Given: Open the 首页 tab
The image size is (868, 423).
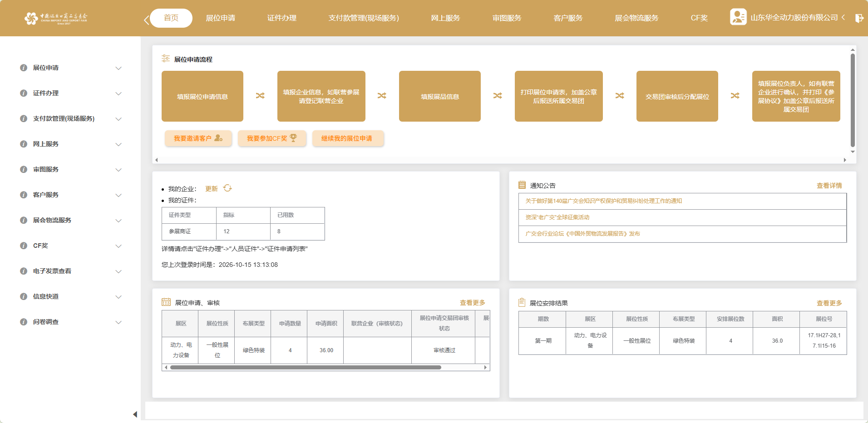Looking at the screenshot, I should (171, 18).
